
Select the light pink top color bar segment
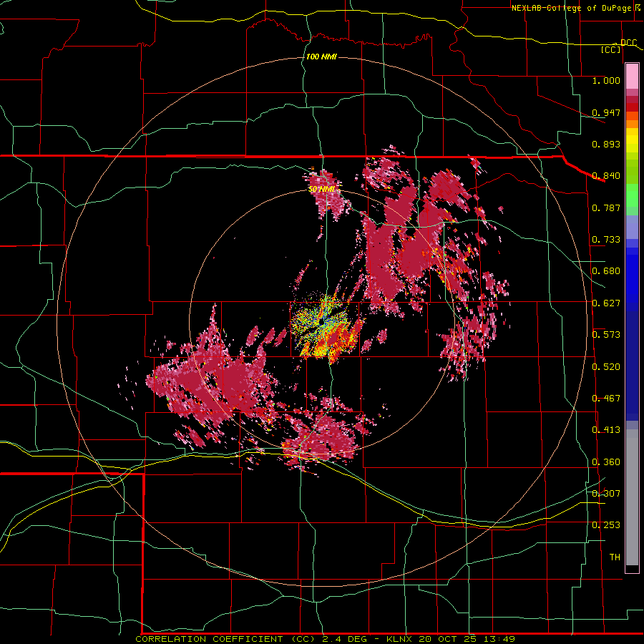[632, 77]
